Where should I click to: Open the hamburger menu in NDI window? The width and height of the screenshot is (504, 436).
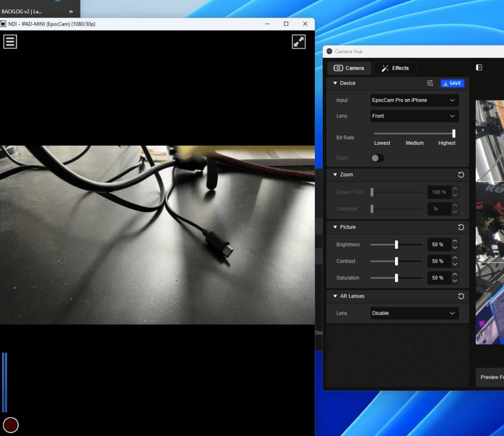(x=10, y=42)
